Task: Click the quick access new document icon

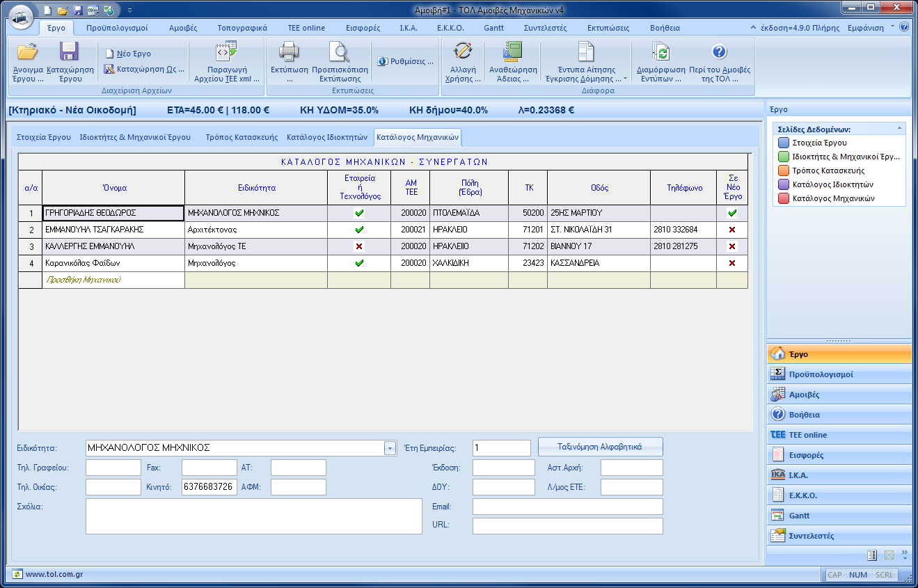Action: [x=47, y=10]
